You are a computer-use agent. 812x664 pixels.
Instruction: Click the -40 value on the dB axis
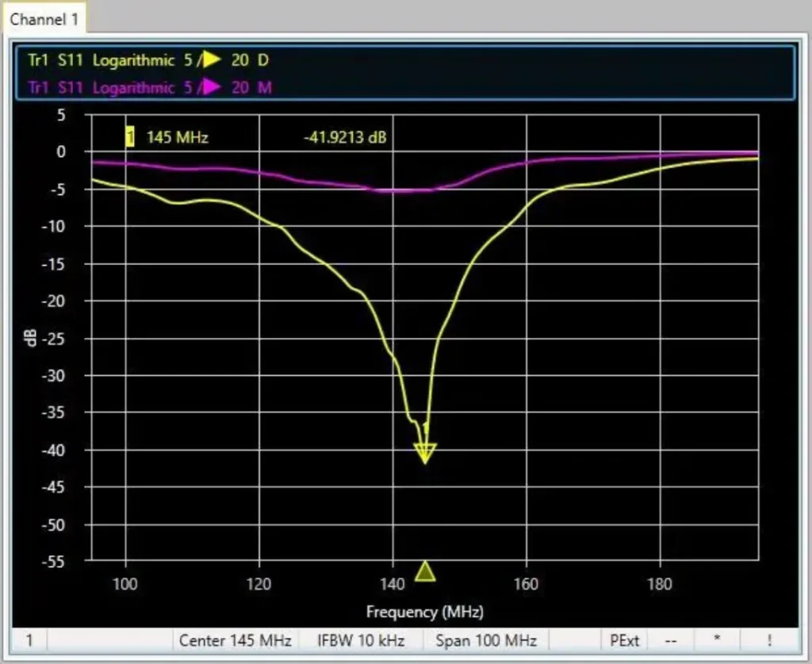(54, 450)
